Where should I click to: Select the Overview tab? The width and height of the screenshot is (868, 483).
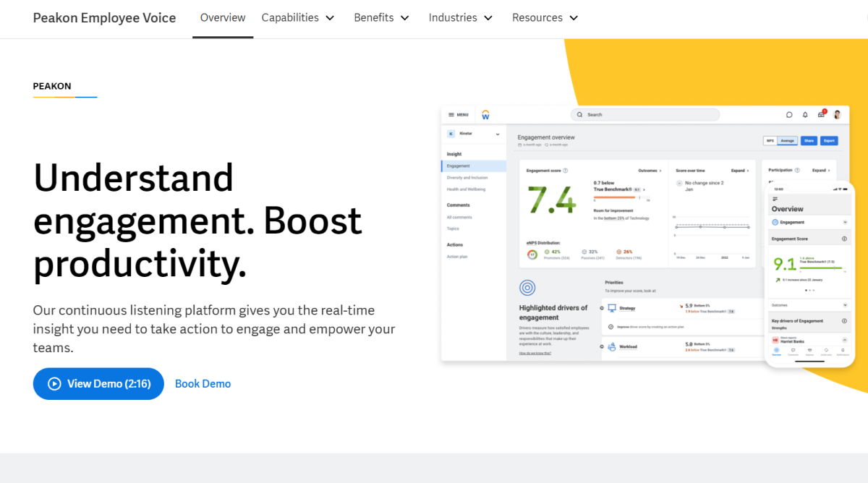223,18
